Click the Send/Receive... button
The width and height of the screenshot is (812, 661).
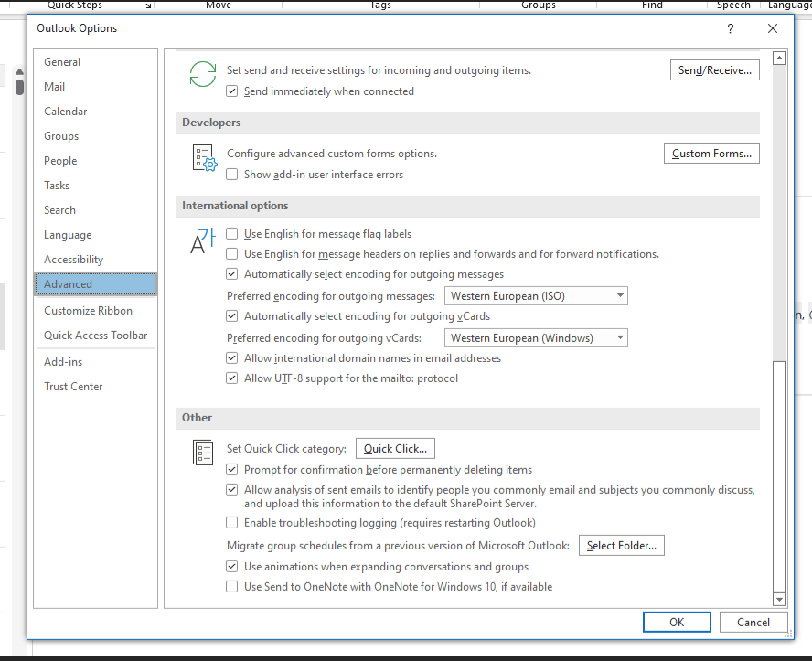[715, 70]
